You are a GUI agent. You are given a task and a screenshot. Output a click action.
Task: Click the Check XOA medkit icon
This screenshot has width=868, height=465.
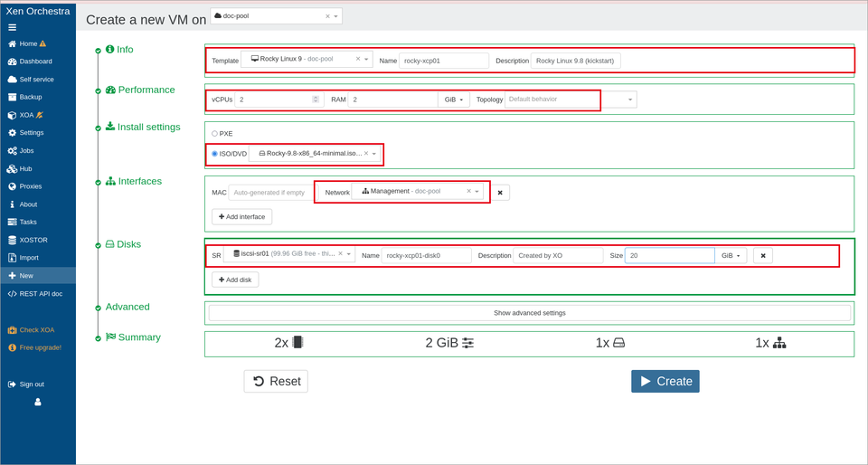coord(12,330)
